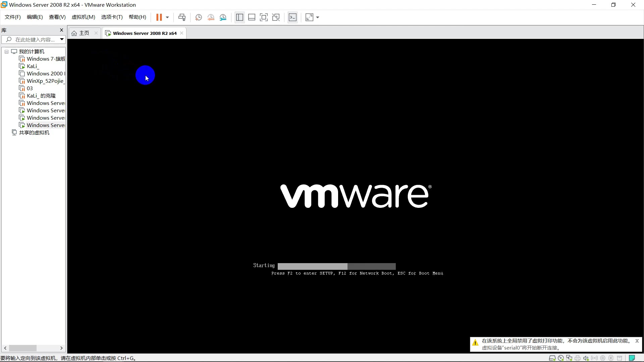The width and height of the screenshot is (644, 362).
Task: Open the 选项卡(T) menu
Action: point(112,17)
